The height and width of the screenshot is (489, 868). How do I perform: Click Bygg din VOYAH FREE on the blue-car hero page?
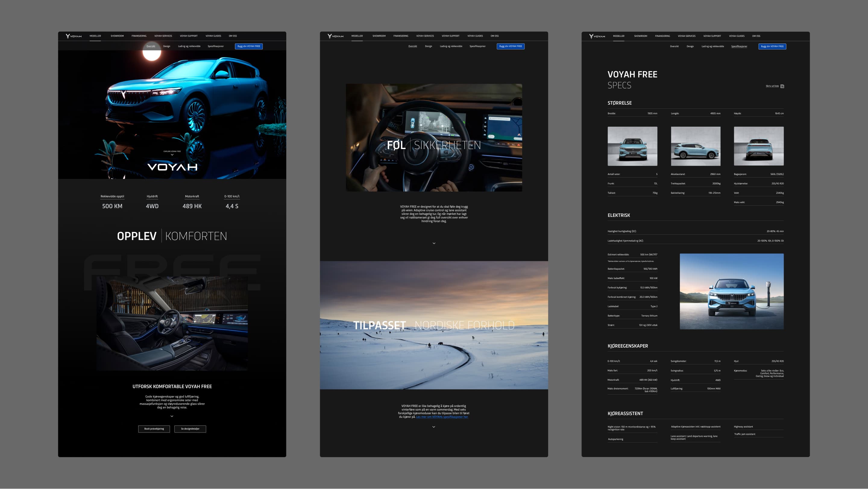[249, 46]
